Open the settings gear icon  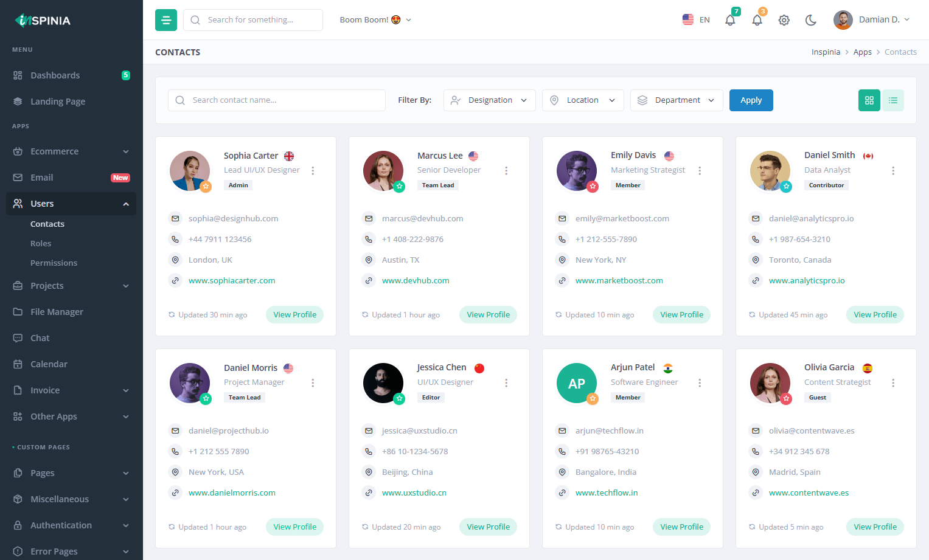[784, 20]
